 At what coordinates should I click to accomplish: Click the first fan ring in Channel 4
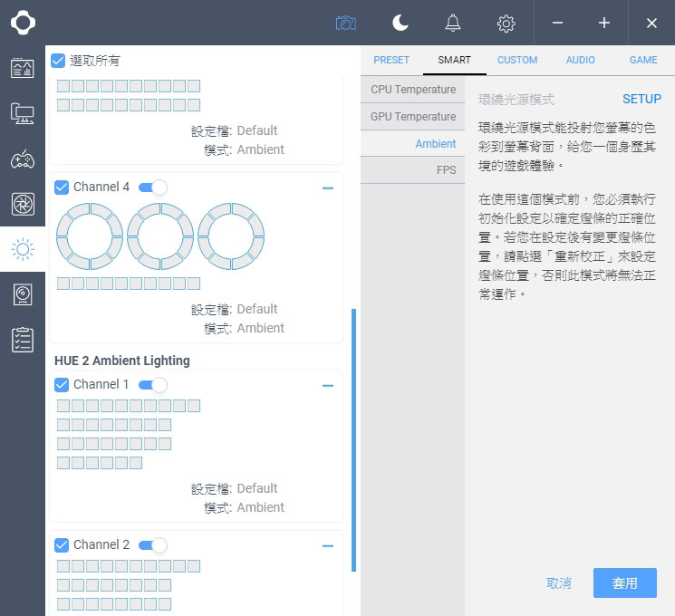90,236
